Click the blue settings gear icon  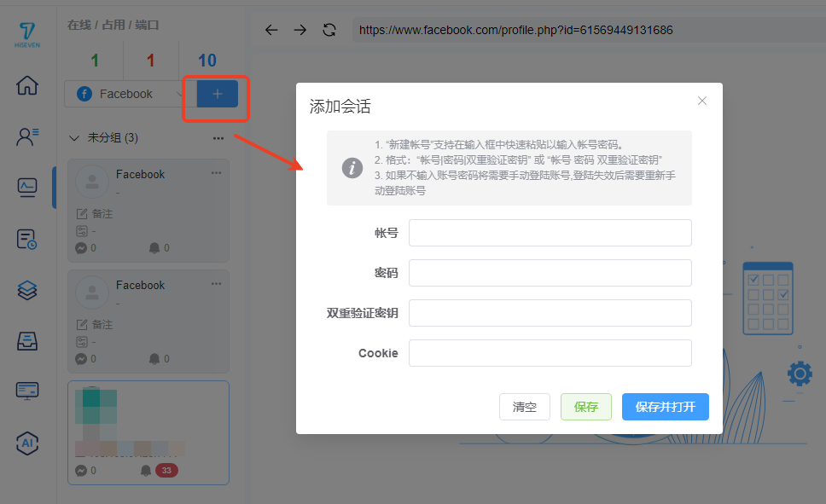point(800,374)
